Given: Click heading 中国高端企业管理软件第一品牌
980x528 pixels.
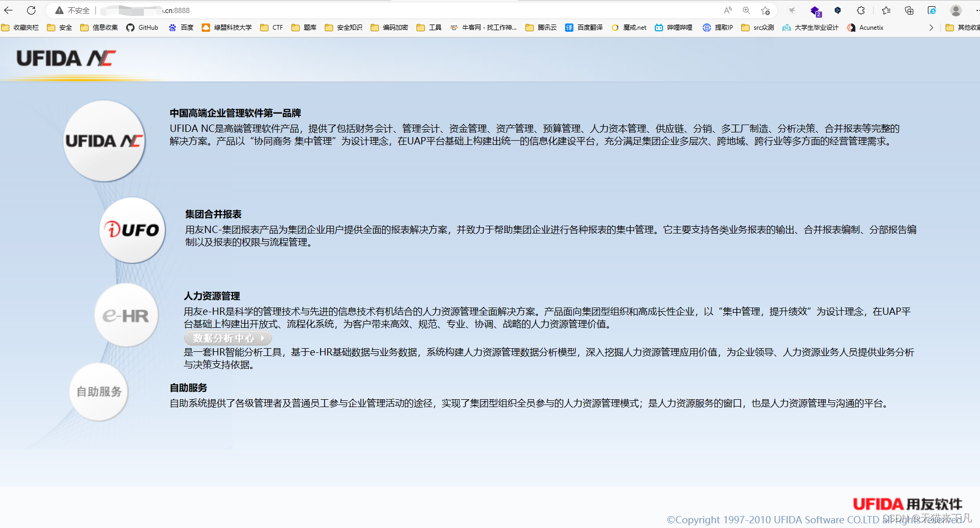Looking at the screenshot, I should coord(235,113).
